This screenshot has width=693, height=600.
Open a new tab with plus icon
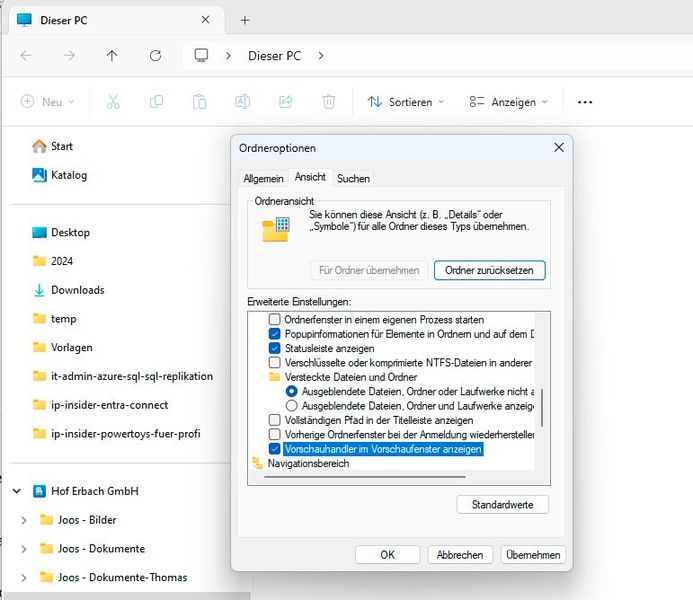click(245, 20)
